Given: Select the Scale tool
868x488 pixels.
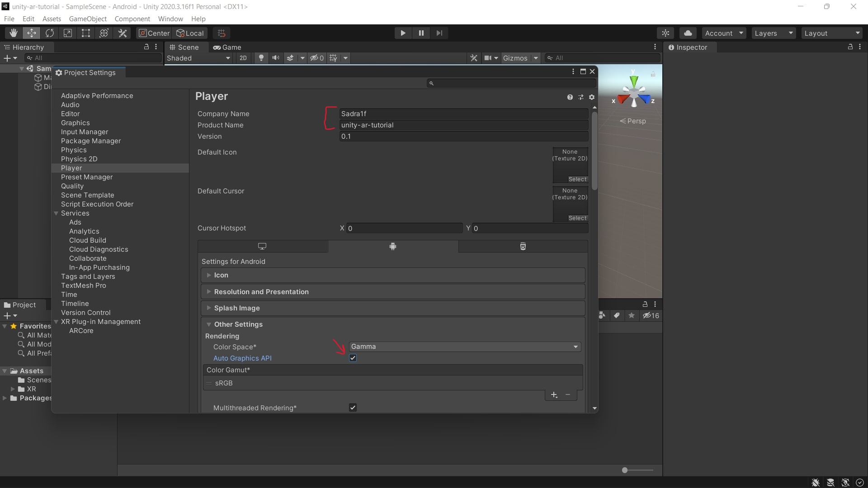Looking at the screenshot, I should click(x=68, y=33).
